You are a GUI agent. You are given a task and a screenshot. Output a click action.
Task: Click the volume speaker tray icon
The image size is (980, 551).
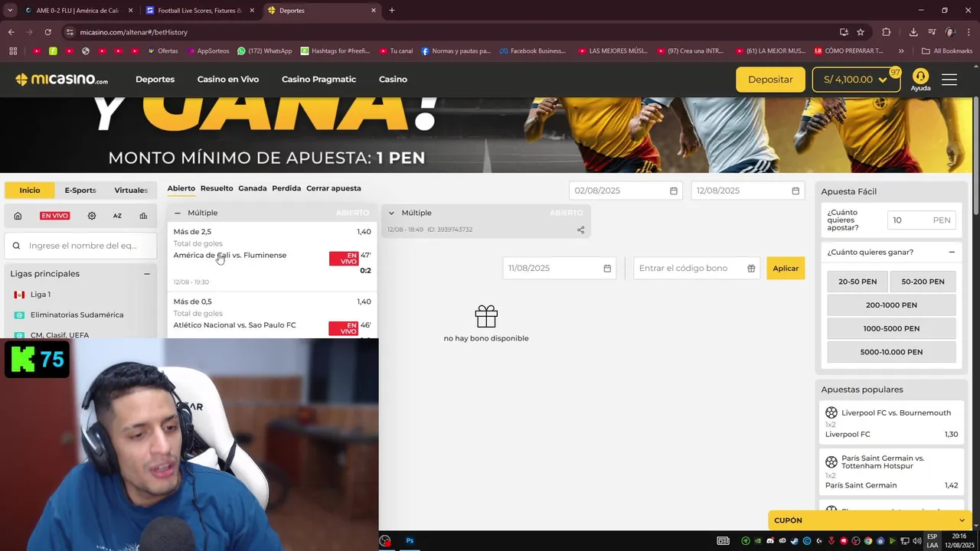click(x=916, y=541)
